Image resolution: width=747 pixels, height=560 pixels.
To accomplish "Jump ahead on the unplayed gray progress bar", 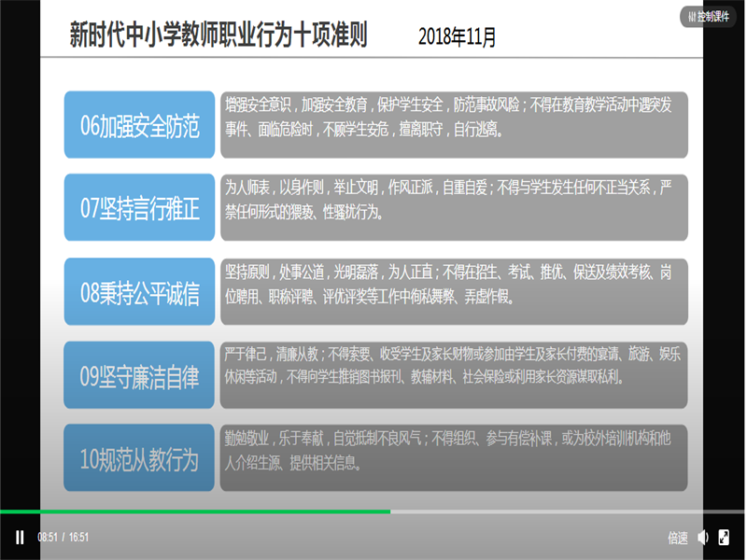I will tap(560, 511).
